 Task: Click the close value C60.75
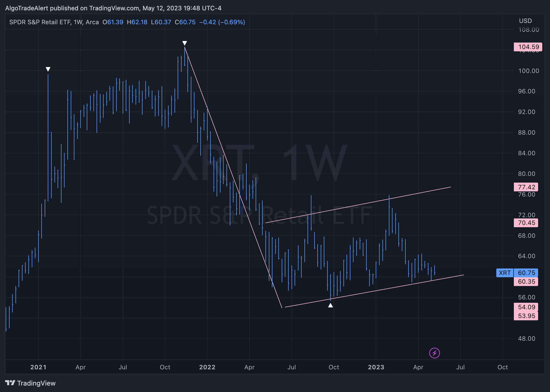pyautogui.click(x=185, y=22)
